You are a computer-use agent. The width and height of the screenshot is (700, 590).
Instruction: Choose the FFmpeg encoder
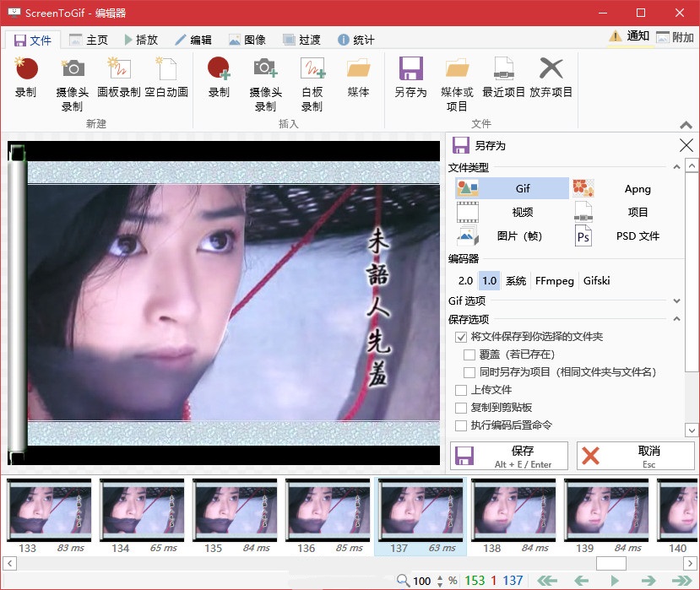tap(554, 280)
